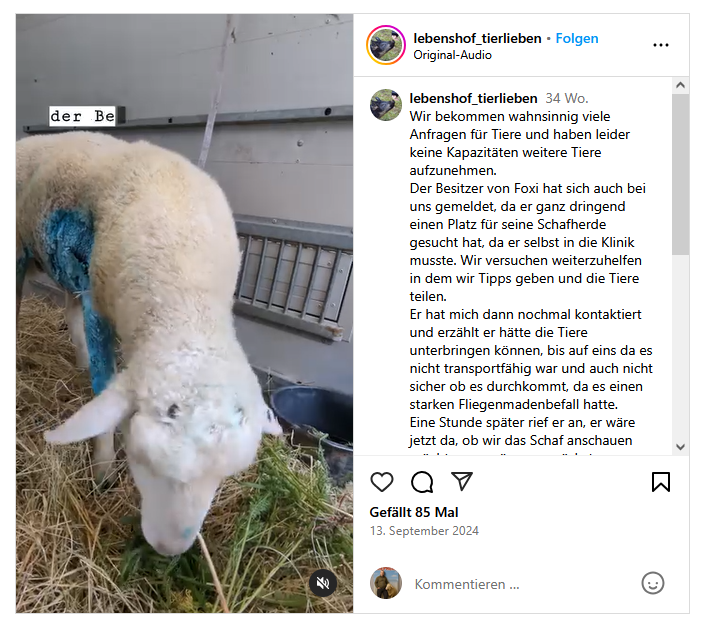This screenshot has width=716, height=625.
Task: Click the post date 13. September 2024
Action: [x=424, y=531]
